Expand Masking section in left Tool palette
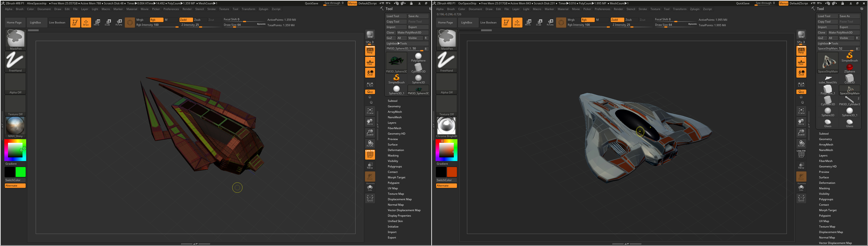 pos(393,156)
